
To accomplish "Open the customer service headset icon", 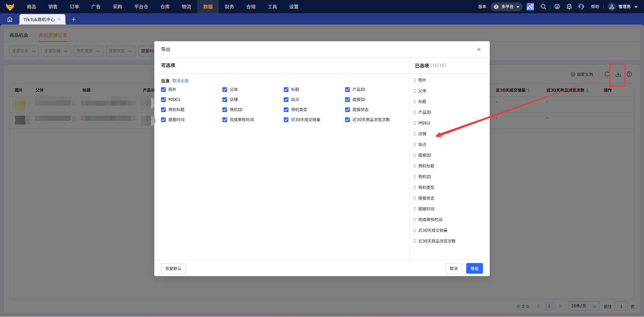I will (581, 7).
